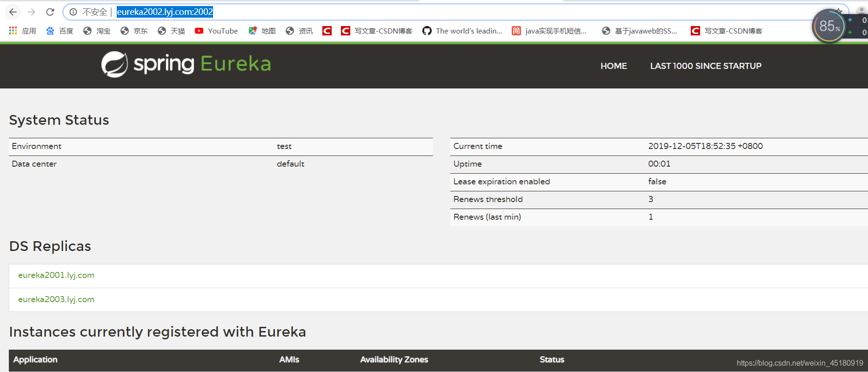The height and width of the screenshot is (372, 868).
Task: Click Instances currently registered with Eureka heading
Action: point(158,332)
